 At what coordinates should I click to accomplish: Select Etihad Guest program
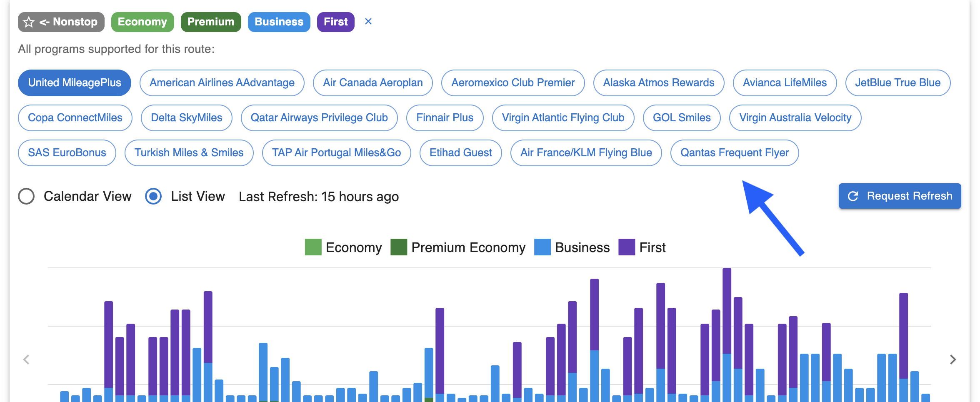tap(461, 153)
